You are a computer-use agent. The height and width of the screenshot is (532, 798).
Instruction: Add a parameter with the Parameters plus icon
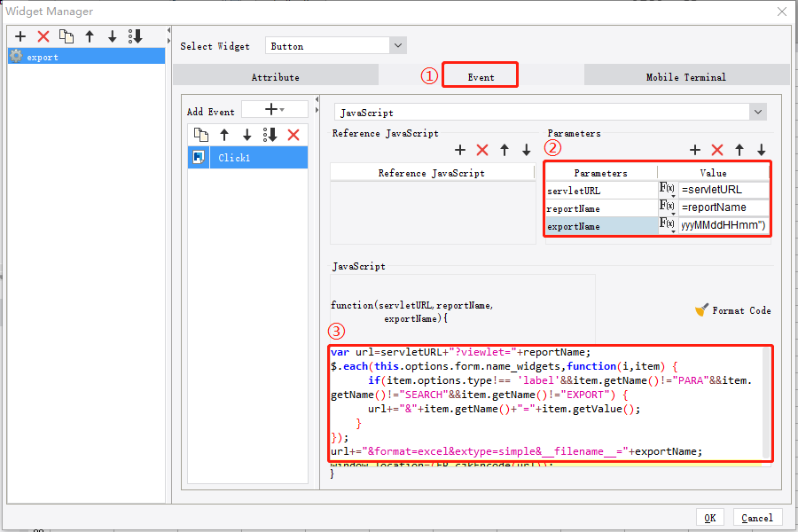pos(697,150)
